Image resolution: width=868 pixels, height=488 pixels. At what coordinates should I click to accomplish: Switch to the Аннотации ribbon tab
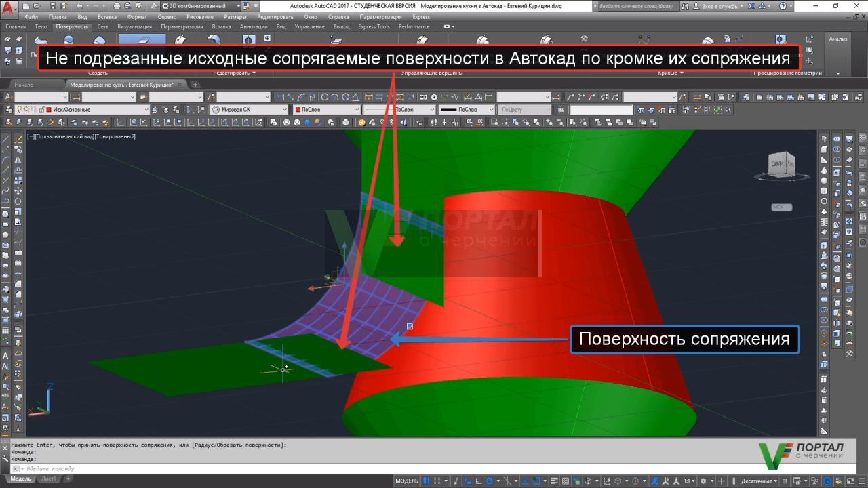pyautogui.click(x=253, y=26)
